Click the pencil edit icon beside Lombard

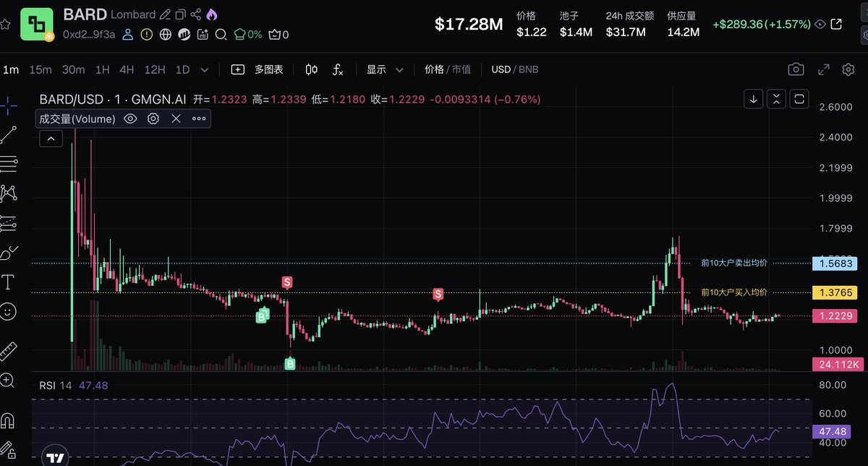pyautogui.click(x=165, y=14)
